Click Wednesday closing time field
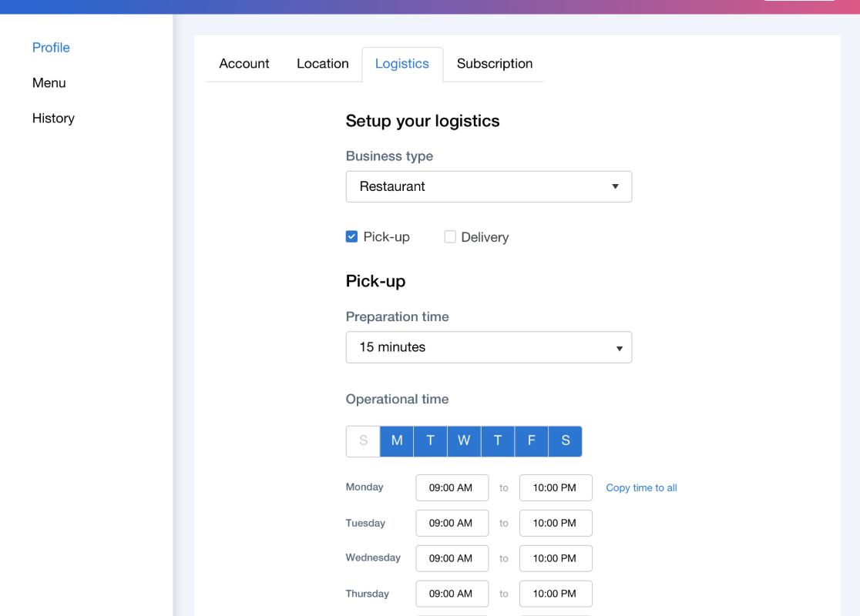Screen dimensions: 860x616 pyautogui.click(x=556, y=558)
